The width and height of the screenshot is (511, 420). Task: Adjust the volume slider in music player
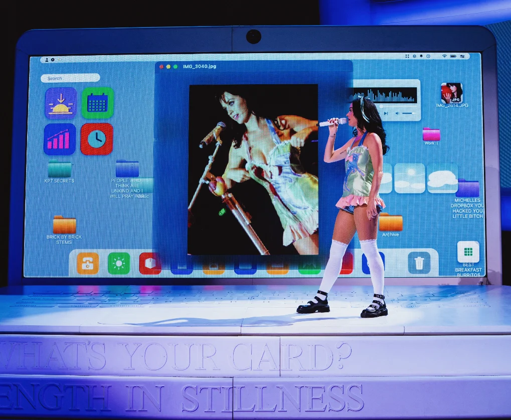(408, 113)
